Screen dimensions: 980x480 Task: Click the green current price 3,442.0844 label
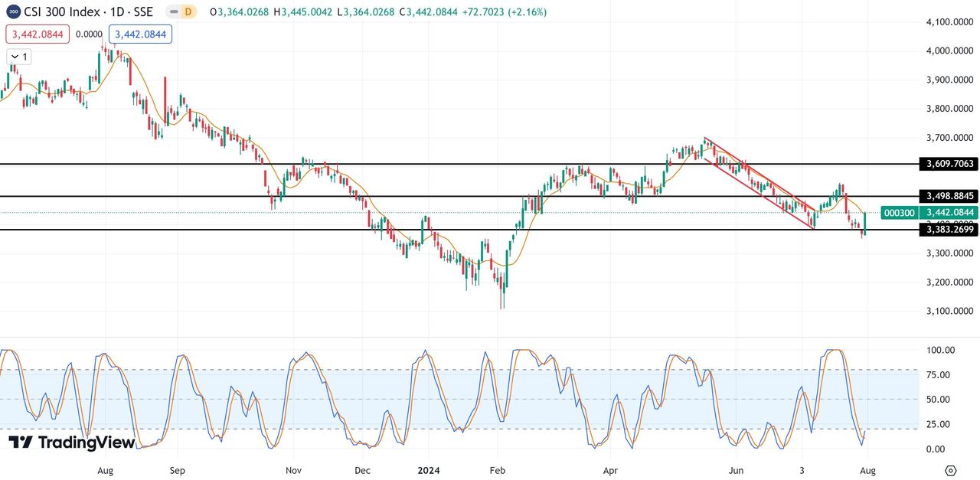coord(949,213)
